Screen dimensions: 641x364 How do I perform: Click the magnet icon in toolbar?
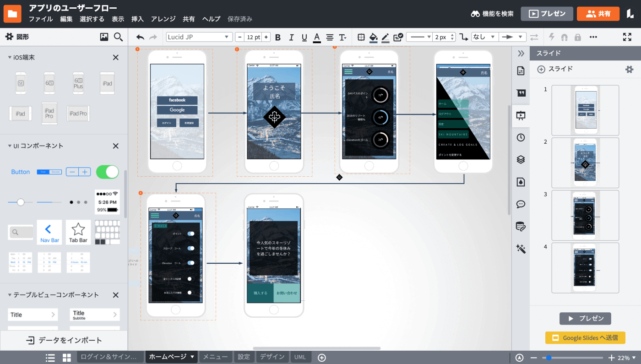(x=564, y=37)
